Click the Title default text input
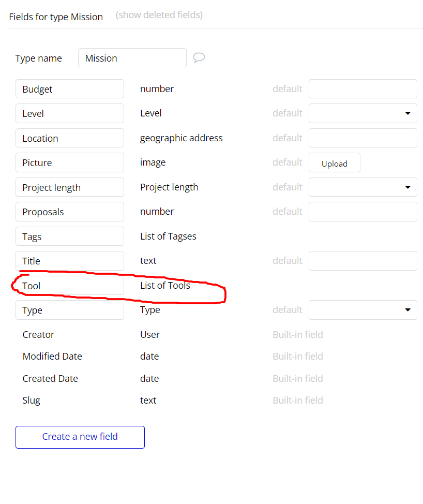This screenshot has height=504, width=423. click(x=362, y=261)
